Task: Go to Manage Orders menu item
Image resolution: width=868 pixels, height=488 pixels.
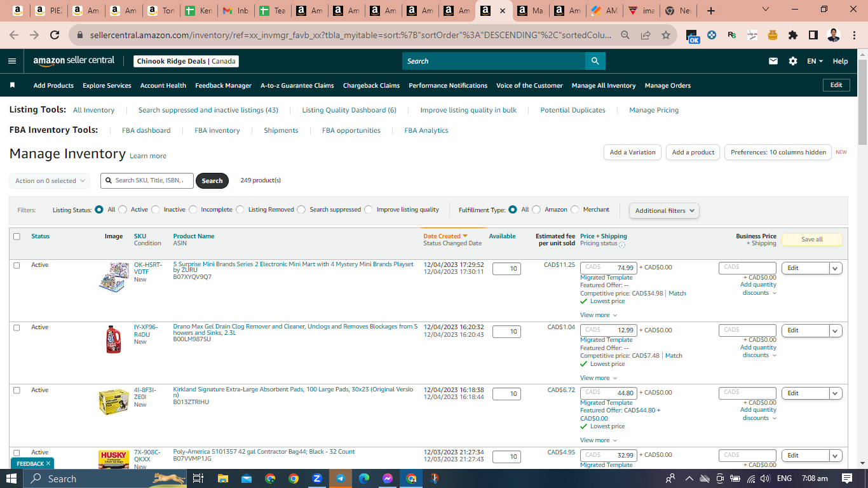Action: point(668,85)
